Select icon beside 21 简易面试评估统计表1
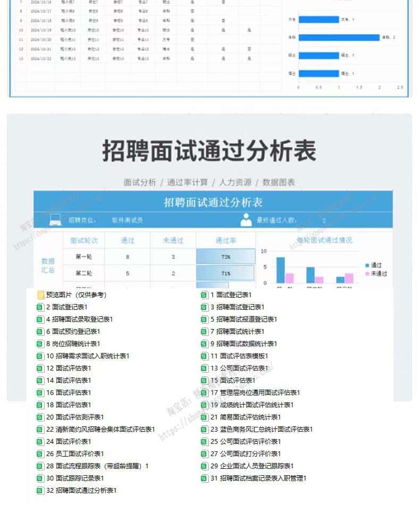This screenshot has height=505, width=420. coord(204,417)
